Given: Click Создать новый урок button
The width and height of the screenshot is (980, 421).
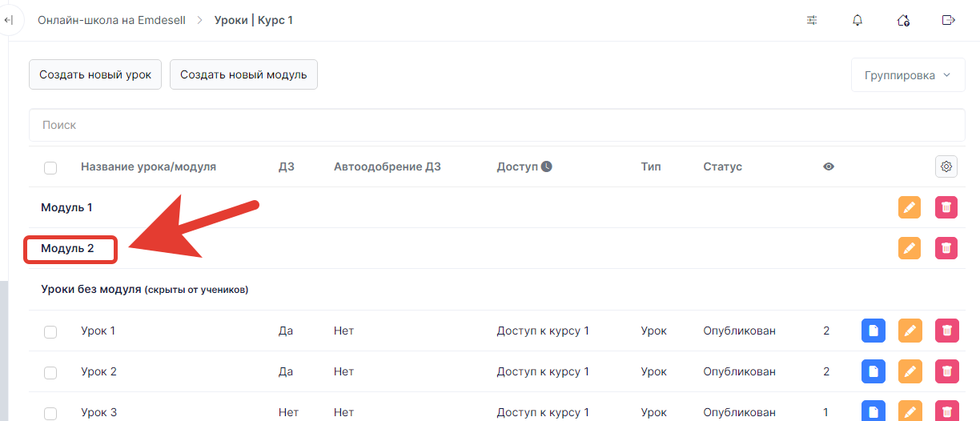Looking at the screenshot, I should (95, 74).
